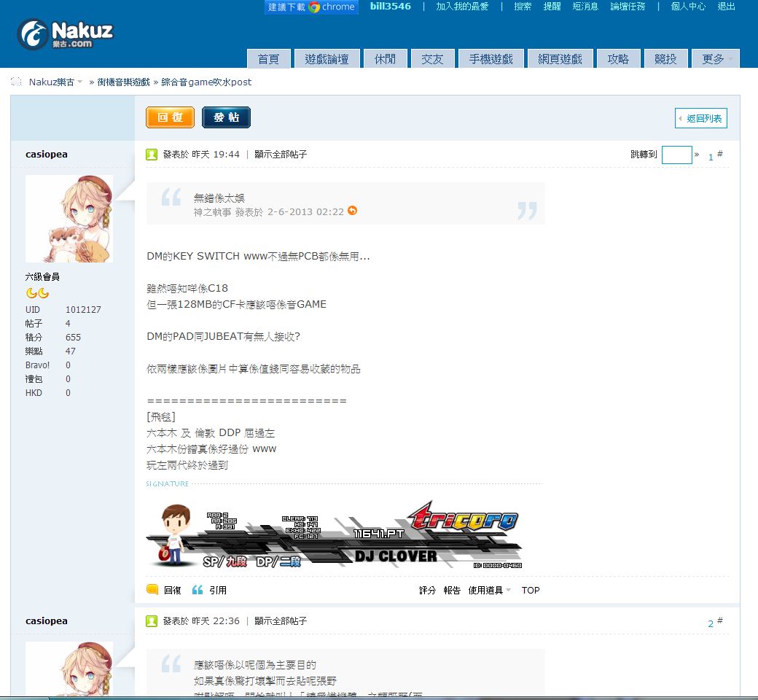Open the 網頁遊戲 tab

(560, 59)
